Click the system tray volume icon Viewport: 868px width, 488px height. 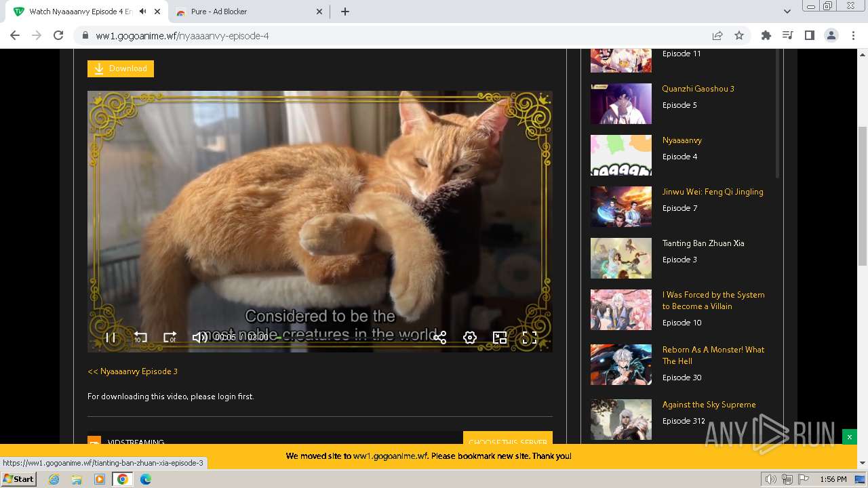[771, 479]
